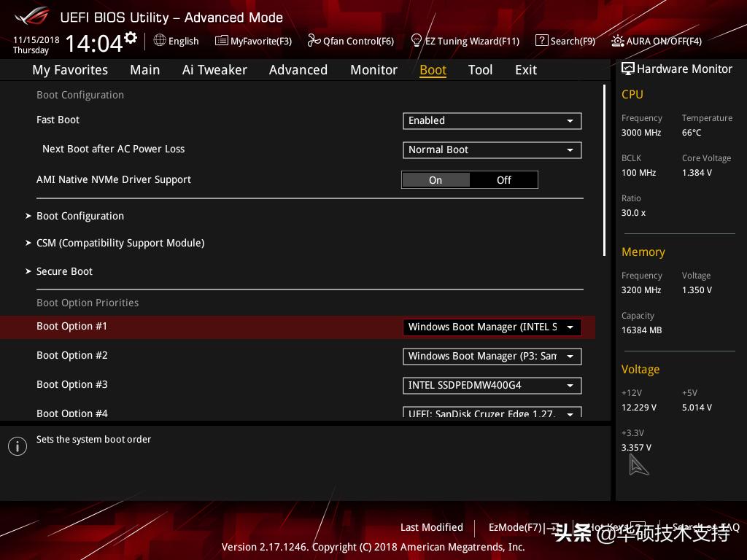Switch AMI Native NVMe Driver Support Off
The width and height of the screenshot is (747, 560).
click(503, 180)
